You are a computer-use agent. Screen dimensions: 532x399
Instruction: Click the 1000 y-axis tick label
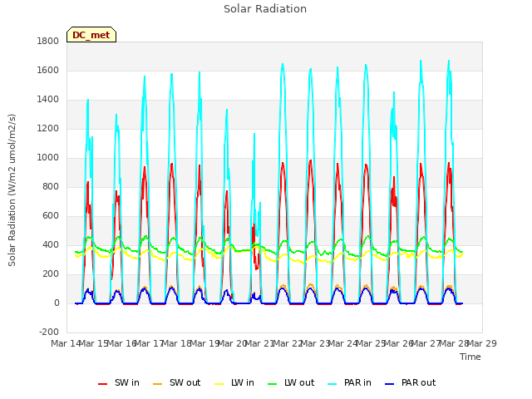click(x=48, y=158)
